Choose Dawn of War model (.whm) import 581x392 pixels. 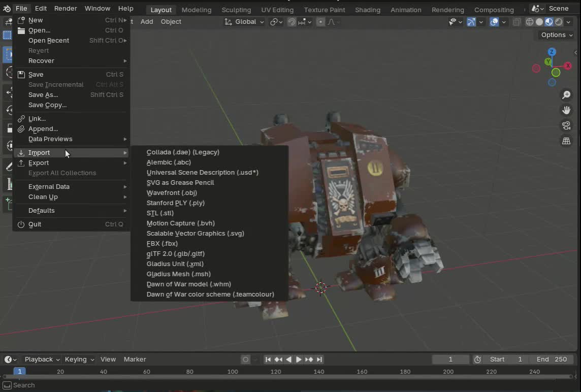click(x=188, y=284)
